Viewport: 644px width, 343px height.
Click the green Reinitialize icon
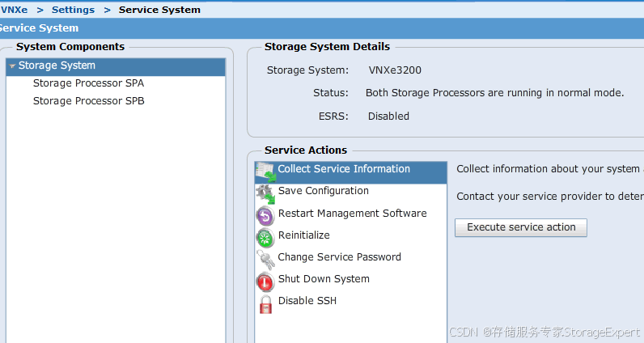(x=265, y=238)
